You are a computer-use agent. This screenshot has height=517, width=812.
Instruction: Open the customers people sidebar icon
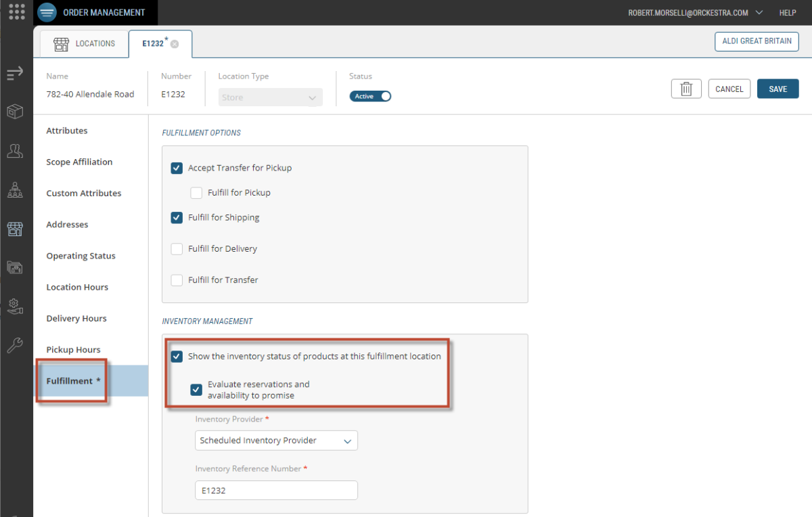coord(15,151)
